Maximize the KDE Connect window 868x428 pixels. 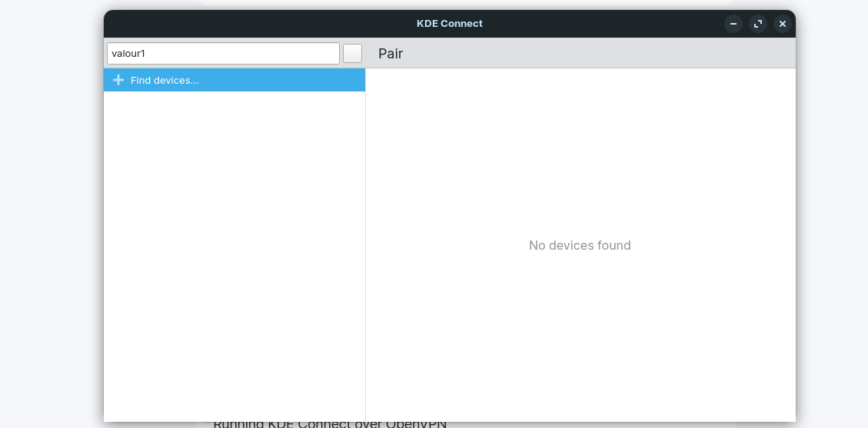pyautogui.click(x=758, y=24)
